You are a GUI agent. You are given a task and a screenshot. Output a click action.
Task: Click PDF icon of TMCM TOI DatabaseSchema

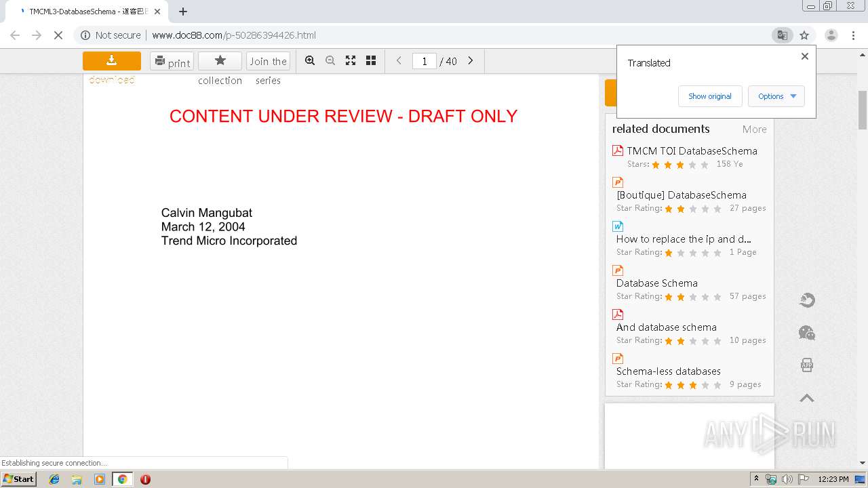pyautogui.click(x=618, y=150)
